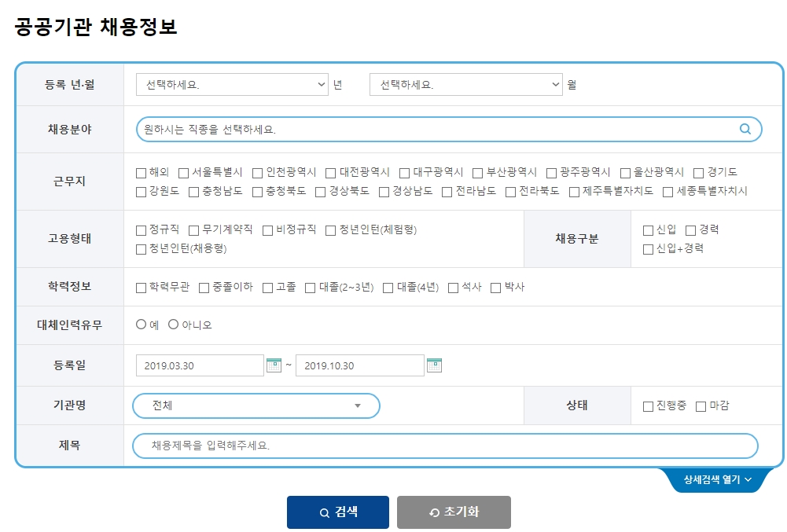
Task: Check the 경상남도 checkbox
Action: tap(384, 193)
